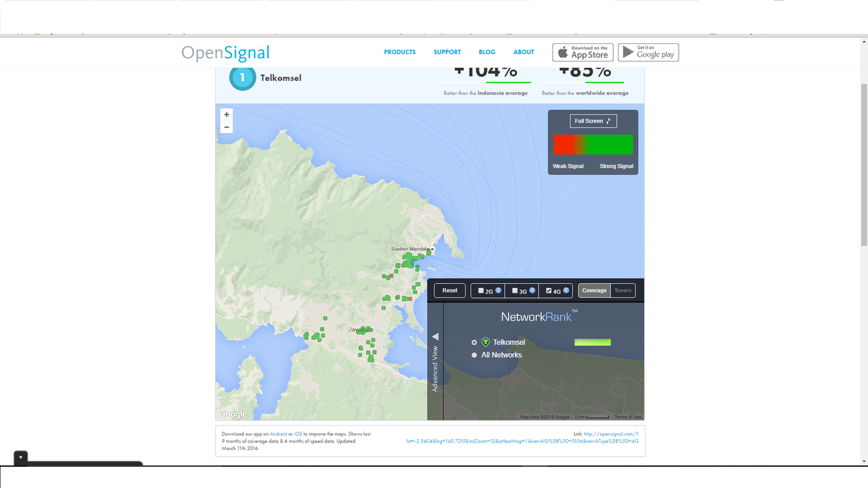868x488 pixels.
Task: Click the iOS app link
Action: tap(298, 434)
